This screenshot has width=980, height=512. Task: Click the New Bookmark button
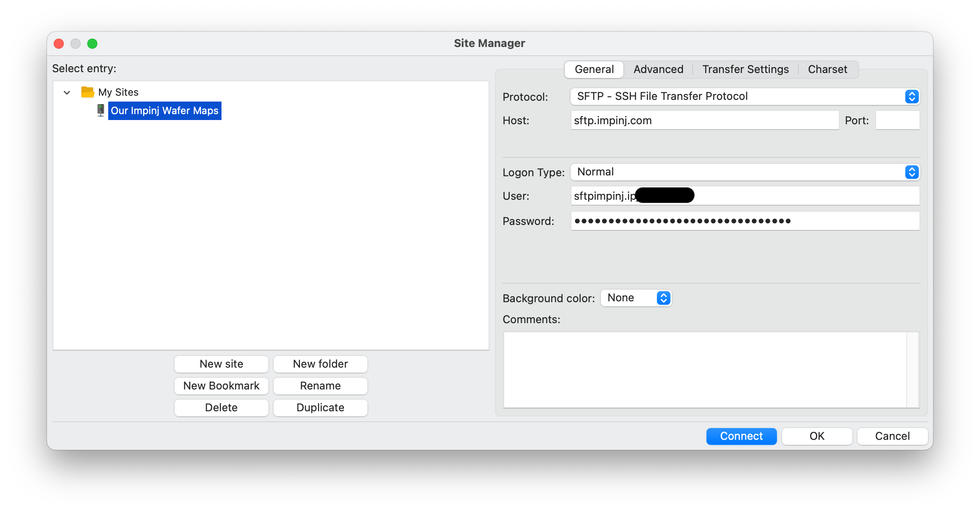pos(222,386)
